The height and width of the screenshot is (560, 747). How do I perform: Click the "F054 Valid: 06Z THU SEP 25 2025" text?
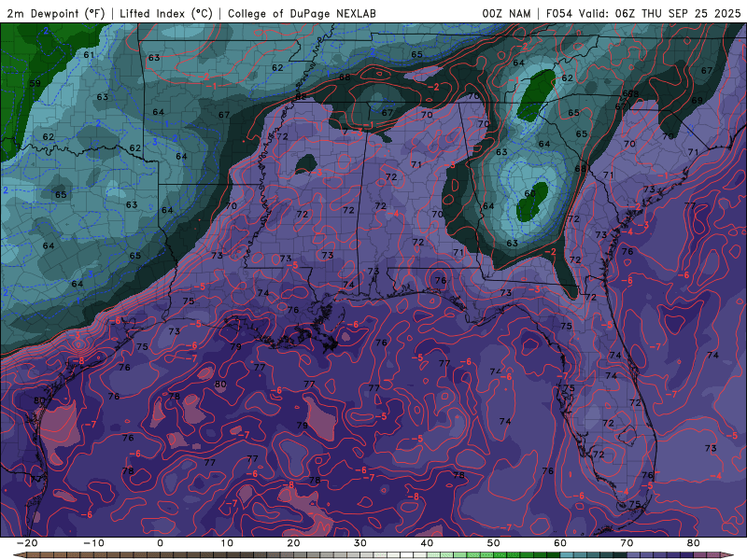(643, 13)
